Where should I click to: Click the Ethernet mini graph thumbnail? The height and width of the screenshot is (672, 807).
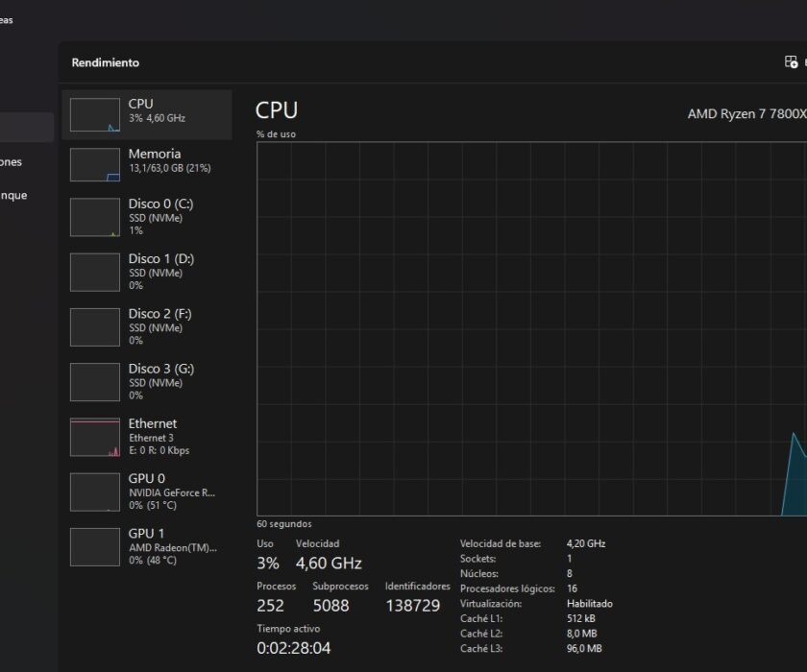click(95, 437)
